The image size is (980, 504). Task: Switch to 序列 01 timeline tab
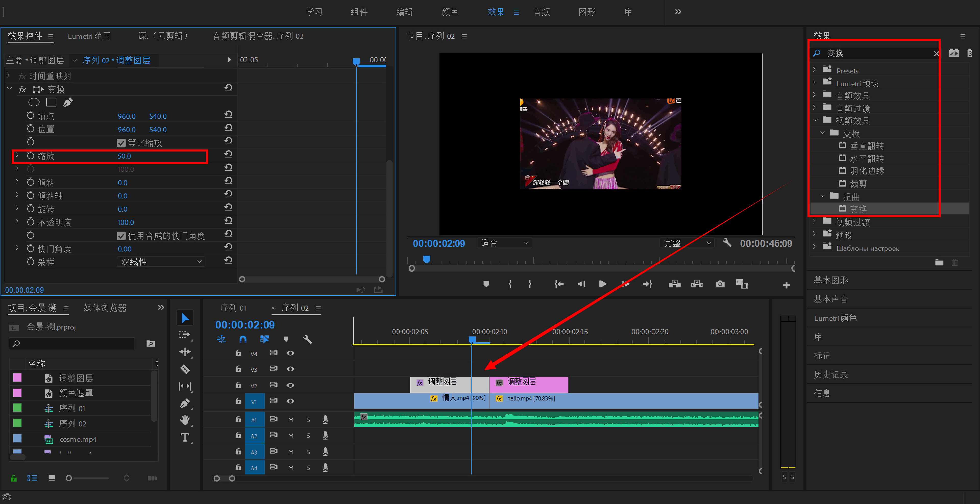pyautogui.click(x=233, y=308)
